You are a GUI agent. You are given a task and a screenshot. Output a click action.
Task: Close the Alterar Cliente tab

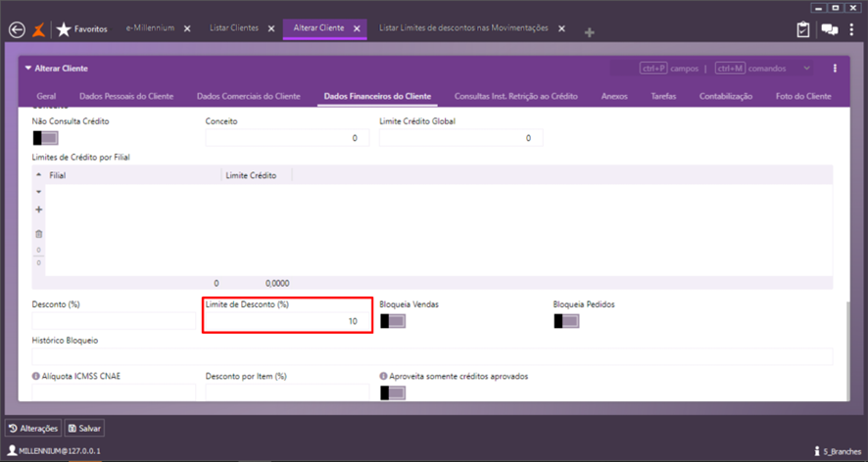tap(357, 28)
